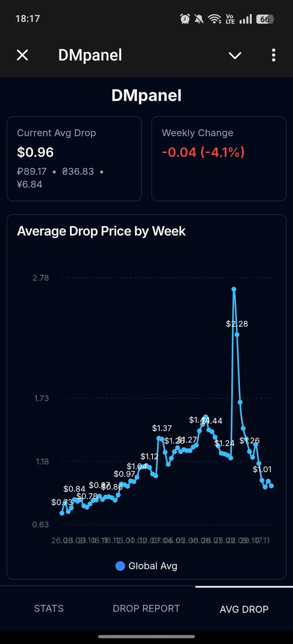Tap the Wi-Fi status icon
This screenshot has height=644, width=293.
pos(214,19)
